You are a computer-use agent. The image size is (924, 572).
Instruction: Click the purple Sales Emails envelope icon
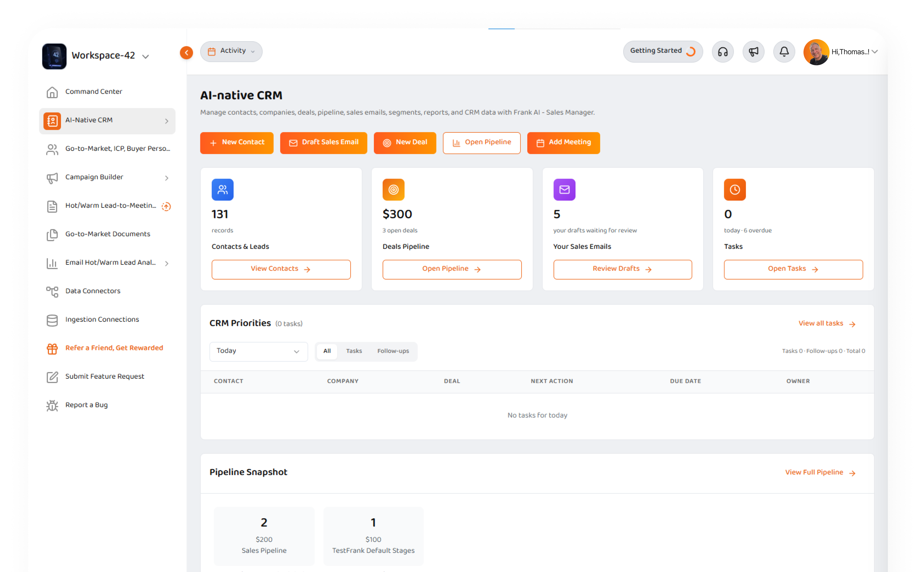coord(564,190)
